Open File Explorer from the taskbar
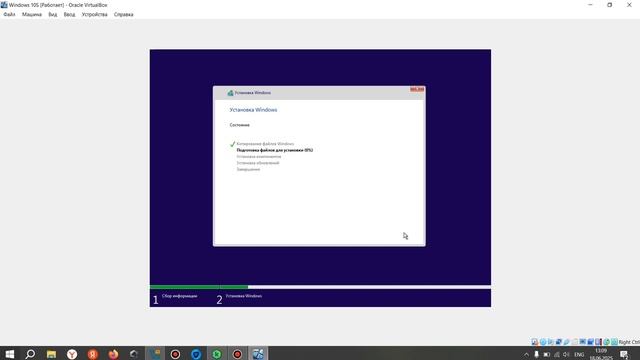Viewport: 640px width, 360px height. (51, 354)
